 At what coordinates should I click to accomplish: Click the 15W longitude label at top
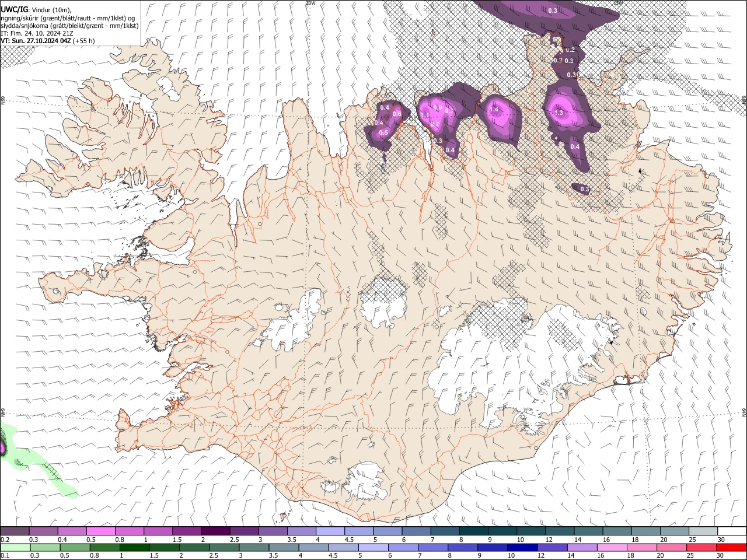tap(618, 3)
